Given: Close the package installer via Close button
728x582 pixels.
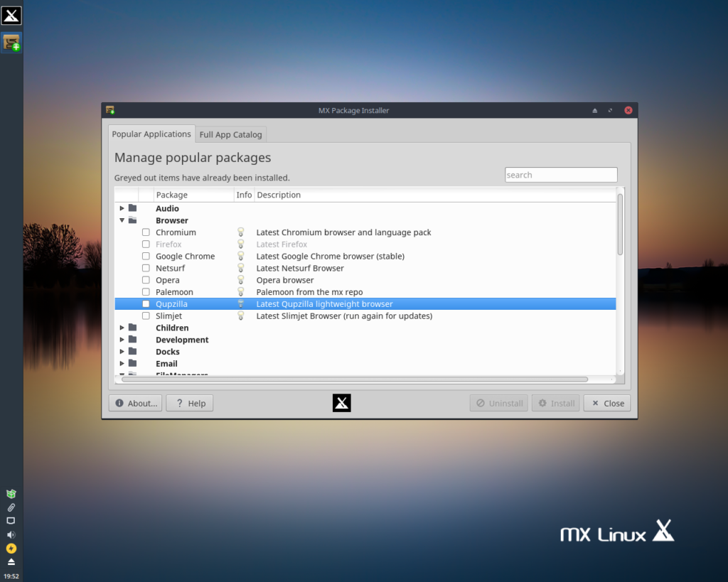Looking at the screenshot, I should (607, 403).
